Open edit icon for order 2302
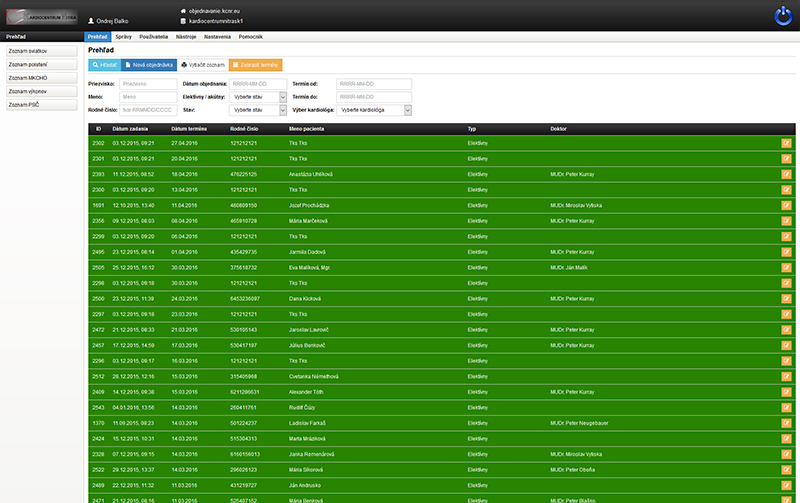Screen dimensions: 800x503 click(x=786, y=143)
